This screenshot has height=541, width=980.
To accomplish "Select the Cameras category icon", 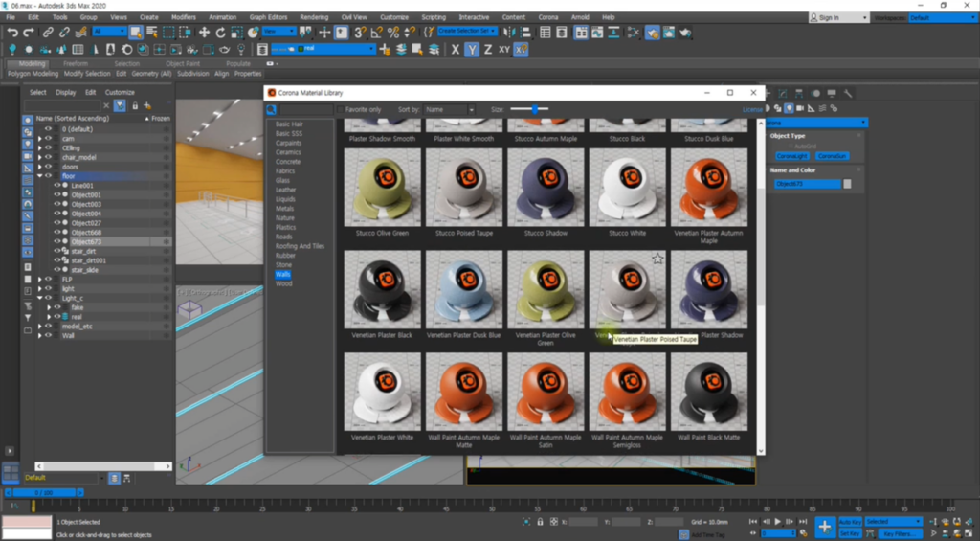I will [800, 108].
